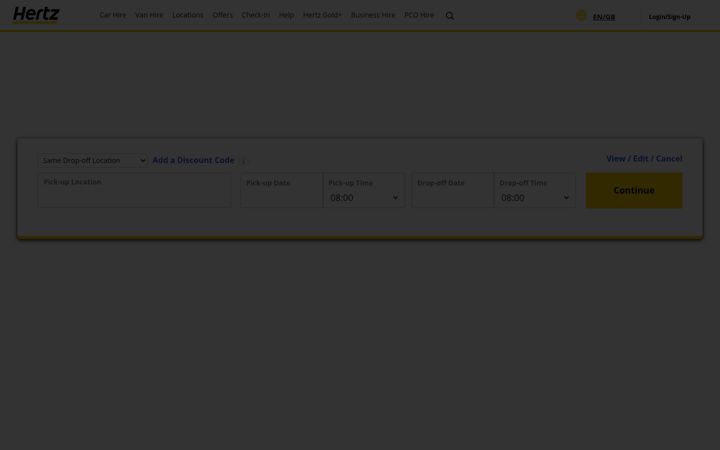The image size is (720, 450).
Task: Open the search magnifier icon
Action: (x=450, y=16)
